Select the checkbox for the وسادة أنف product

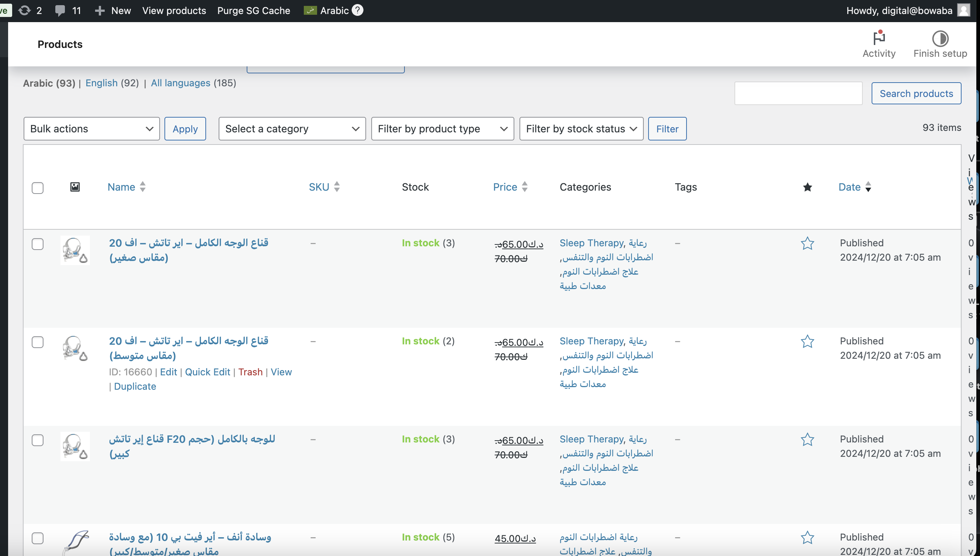[37, 538]
